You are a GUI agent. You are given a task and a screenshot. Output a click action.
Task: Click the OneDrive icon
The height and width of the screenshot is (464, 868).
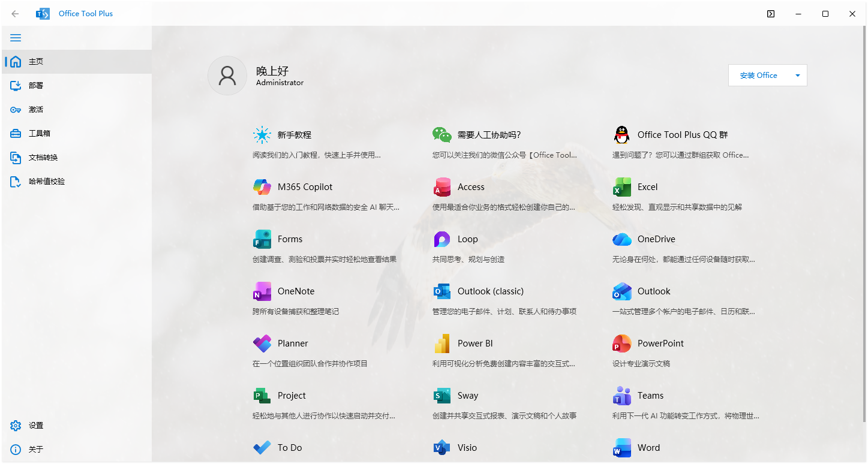[621, 239]
